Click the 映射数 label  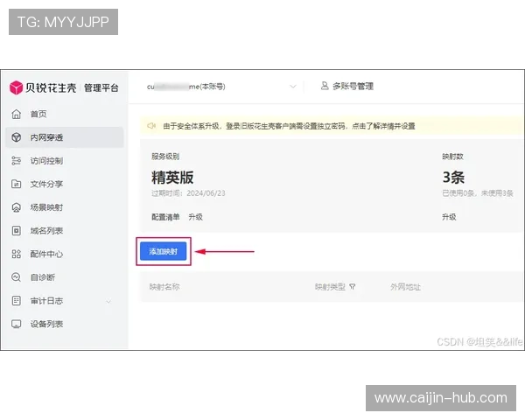[452, 157]
